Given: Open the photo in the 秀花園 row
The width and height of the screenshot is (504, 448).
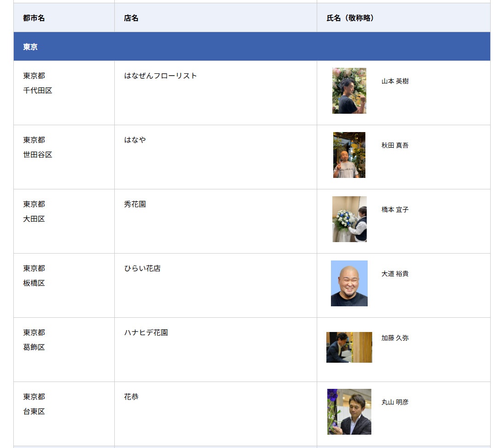Looking at the screenshot, I should [349, 219].
